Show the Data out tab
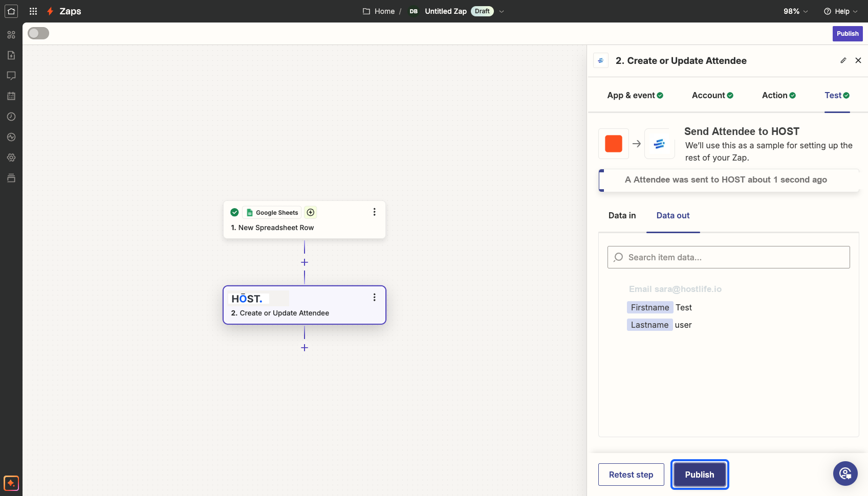Image resolution: width=868 pixels, height=496 pixels. click(x=673, y=215)
